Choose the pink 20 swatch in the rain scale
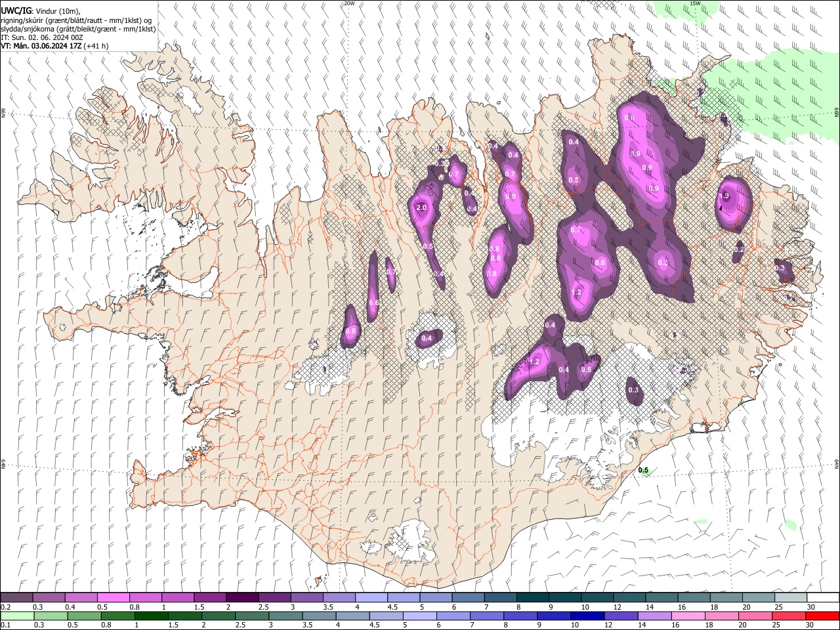The height and width of the screenshot is (630, 840). click(x=755, y=616)
